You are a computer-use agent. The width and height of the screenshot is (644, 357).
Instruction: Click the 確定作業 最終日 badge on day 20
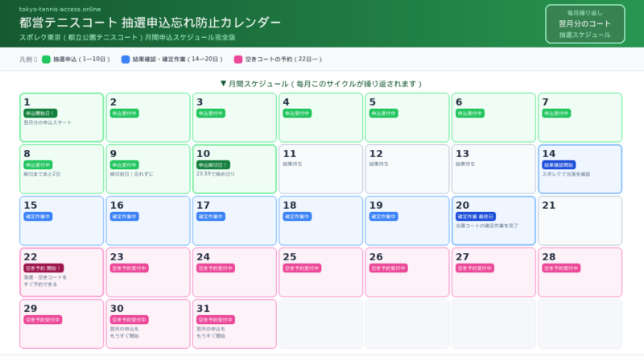click(x=476, y=216)
